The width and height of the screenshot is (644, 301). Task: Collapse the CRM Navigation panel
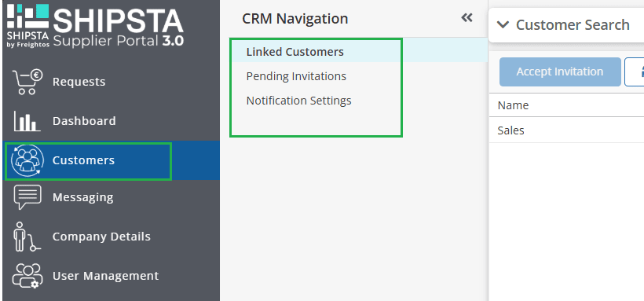467,17
